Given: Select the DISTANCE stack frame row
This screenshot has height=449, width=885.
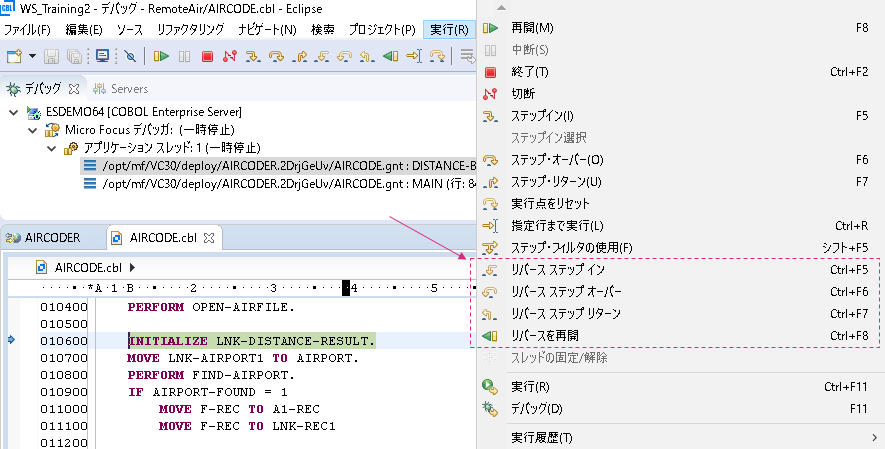Looking at the screenshot, I should [x=279, y=166].
